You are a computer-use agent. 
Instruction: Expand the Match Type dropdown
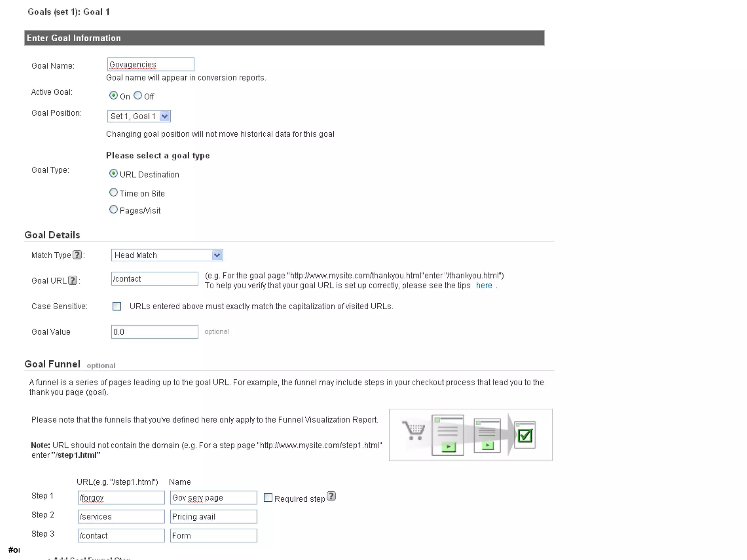pyautogui.click(x=167, y=255)
